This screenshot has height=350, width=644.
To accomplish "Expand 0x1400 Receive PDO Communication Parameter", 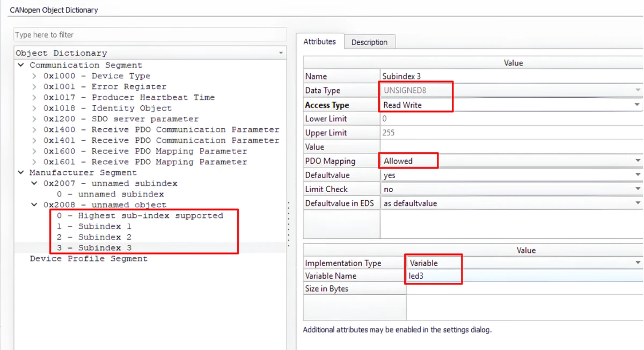I will [x=34, y=129].
